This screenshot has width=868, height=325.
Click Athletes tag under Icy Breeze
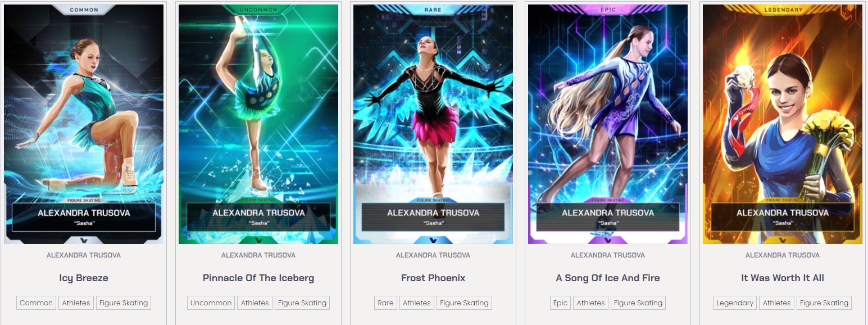[76, 303]
